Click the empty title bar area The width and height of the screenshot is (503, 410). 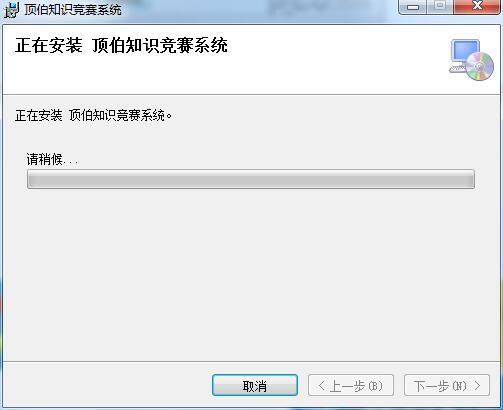click(260, 10)
